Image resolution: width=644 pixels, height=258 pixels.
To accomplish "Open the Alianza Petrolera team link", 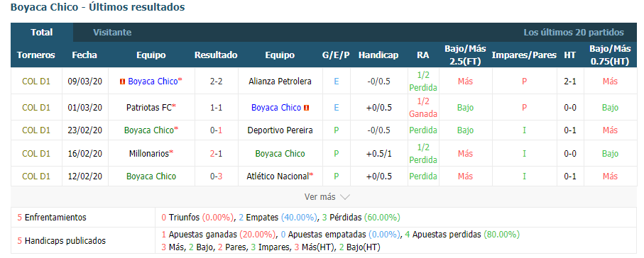I will 280,82.
